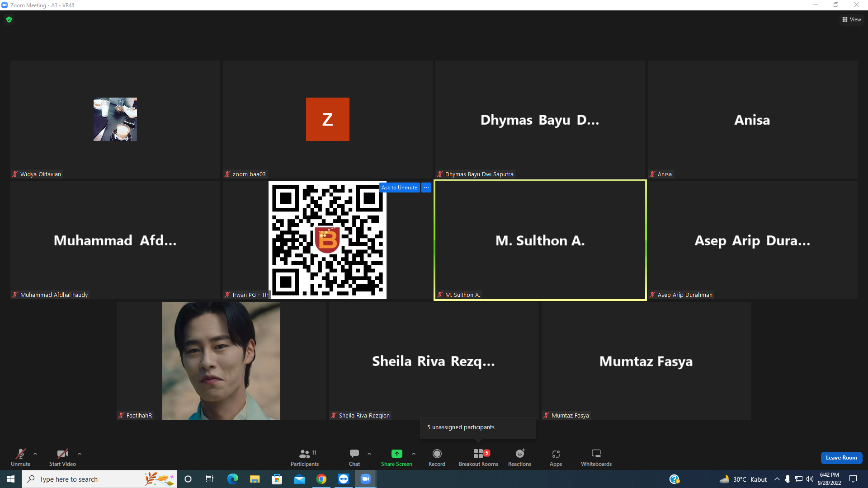
Task: Click the microphone icon in system tray
Action: [788, 479]
